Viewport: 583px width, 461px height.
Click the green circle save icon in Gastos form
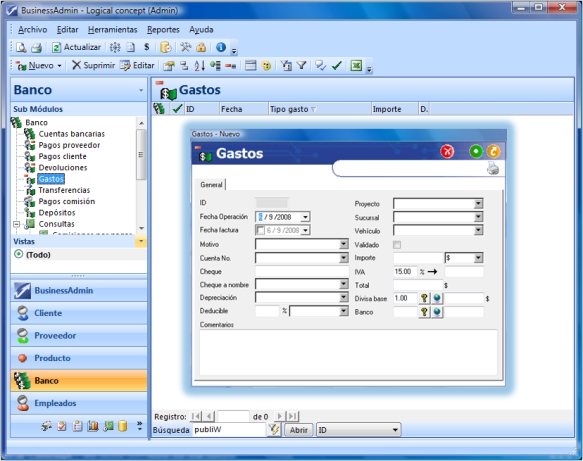(476, 151)
